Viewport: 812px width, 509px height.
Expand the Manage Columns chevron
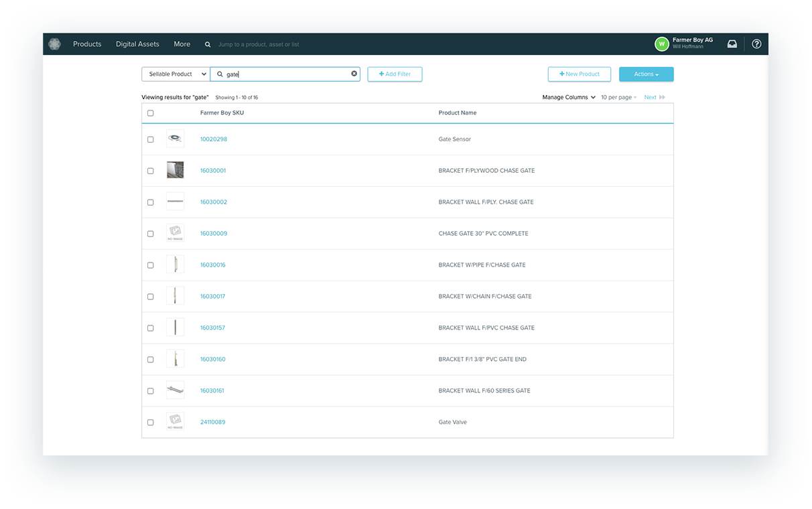coord(592,97)
